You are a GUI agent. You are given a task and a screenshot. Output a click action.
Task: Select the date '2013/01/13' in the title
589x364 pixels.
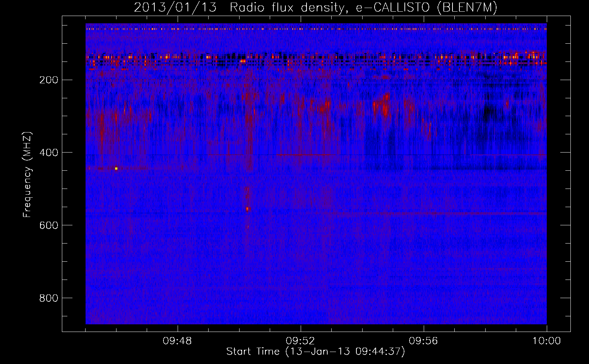(175, 8)
